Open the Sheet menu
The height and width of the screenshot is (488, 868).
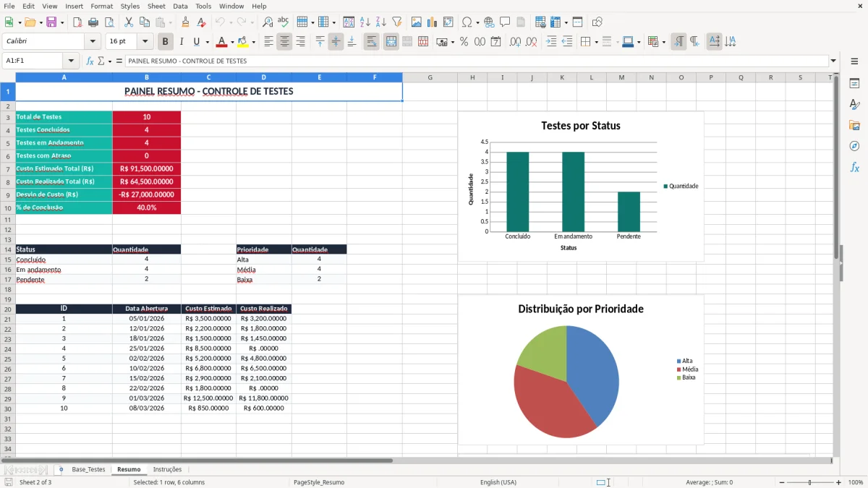point(156,6)
